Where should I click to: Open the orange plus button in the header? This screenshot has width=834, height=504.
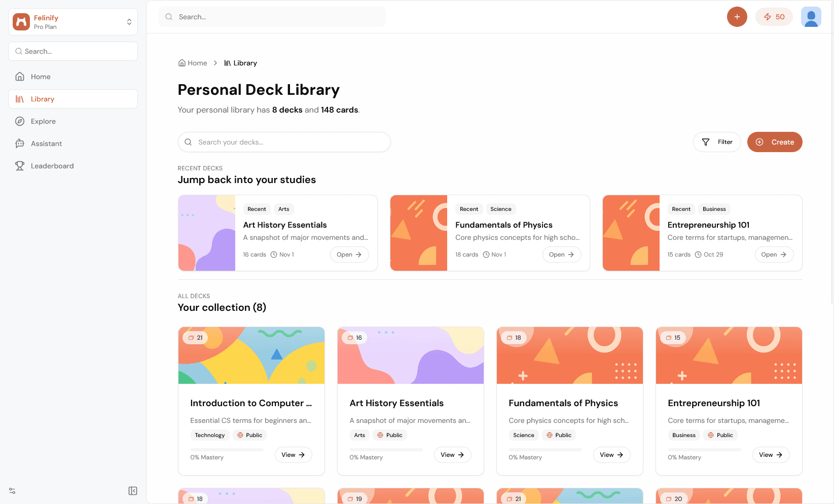tap(737, 17)
